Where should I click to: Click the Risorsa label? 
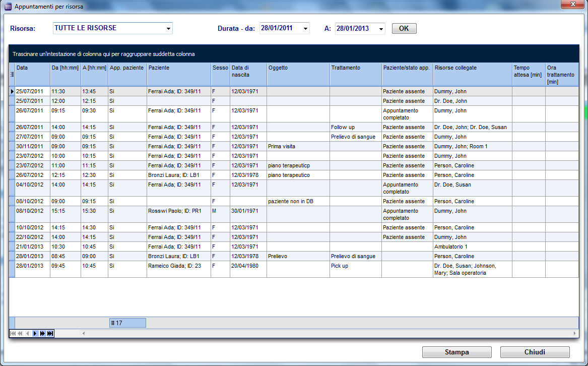(x=23, y=29)
